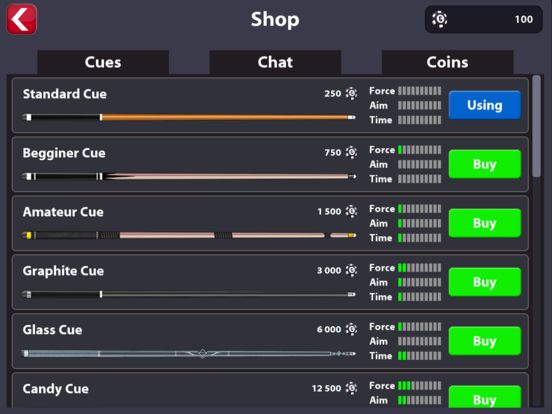The width and height of the screenshot is (552, 414).
Task: Click the coin icon beside 12 500 price
Action: (351, 388)
